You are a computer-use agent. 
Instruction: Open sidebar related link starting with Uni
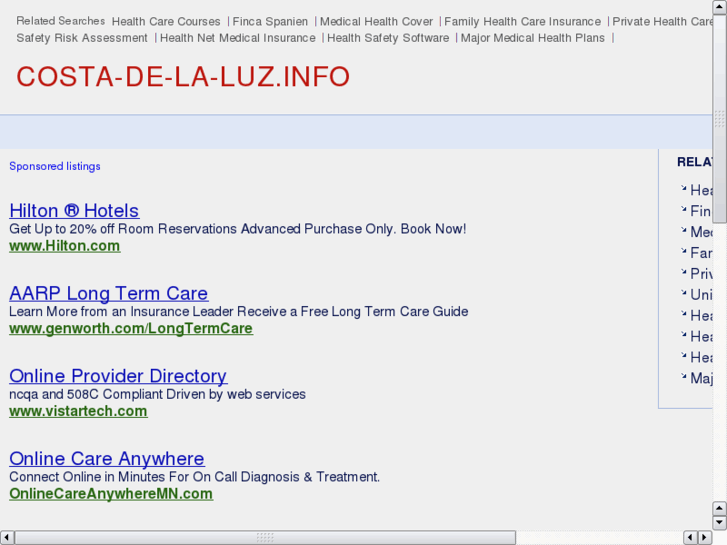point(701,295)
